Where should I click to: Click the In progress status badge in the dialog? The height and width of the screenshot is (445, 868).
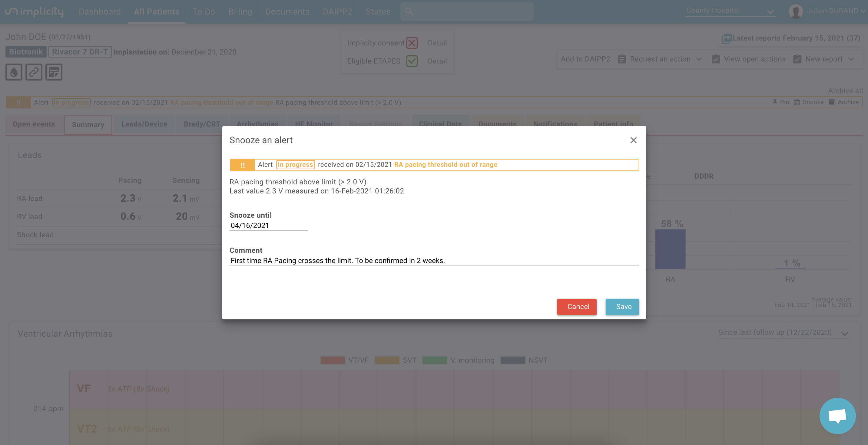pos(296,165)
